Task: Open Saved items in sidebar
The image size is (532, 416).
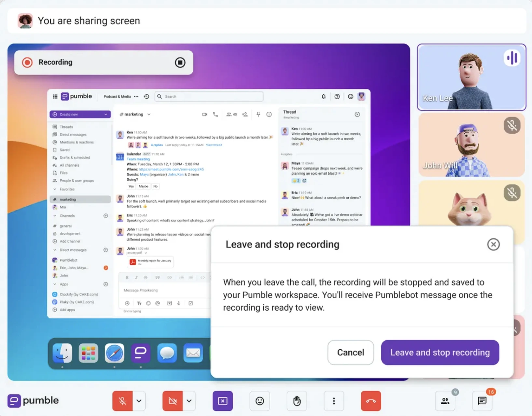Action: [64, 150]
